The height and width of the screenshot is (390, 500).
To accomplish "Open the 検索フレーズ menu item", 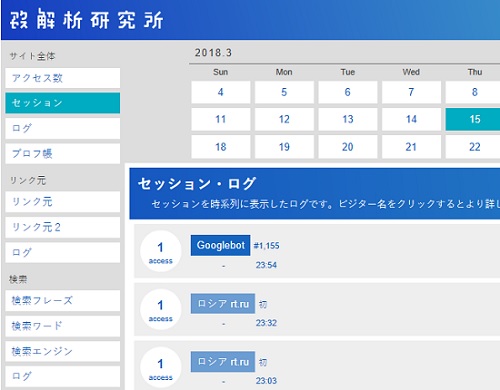I will tap(63, 301).
